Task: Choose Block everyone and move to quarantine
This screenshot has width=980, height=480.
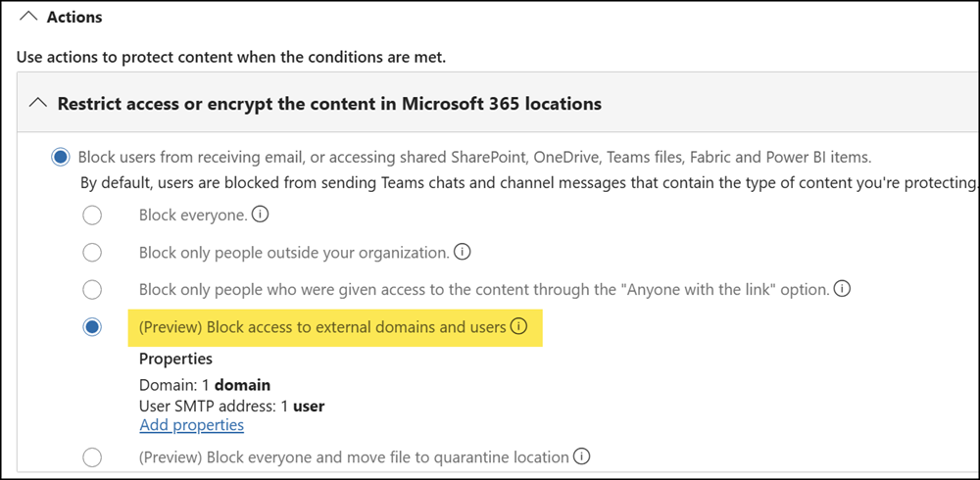Action: (92, 457)
